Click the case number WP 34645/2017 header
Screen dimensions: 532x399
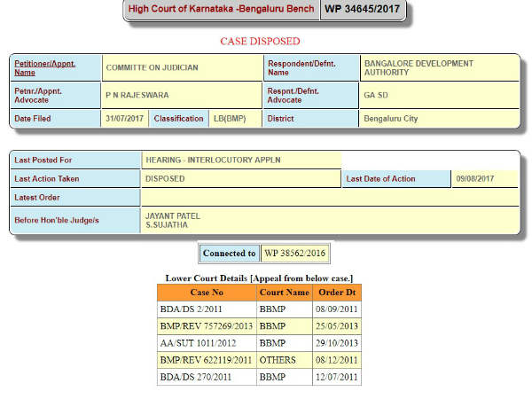click(x=362, y=9)
